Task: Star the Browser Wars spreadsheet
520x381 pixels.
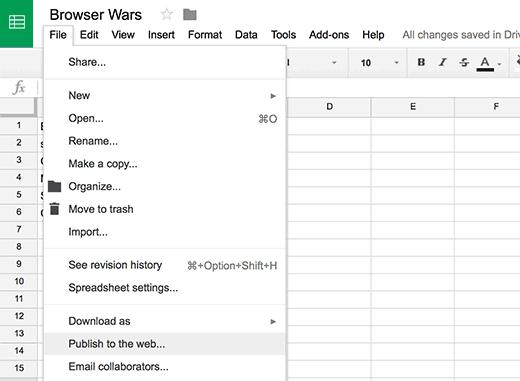Action: pyautogui.click(x=166, y=14)
